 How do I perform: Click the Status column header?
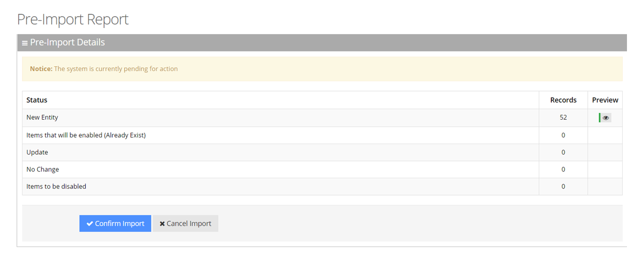point(37,100)
